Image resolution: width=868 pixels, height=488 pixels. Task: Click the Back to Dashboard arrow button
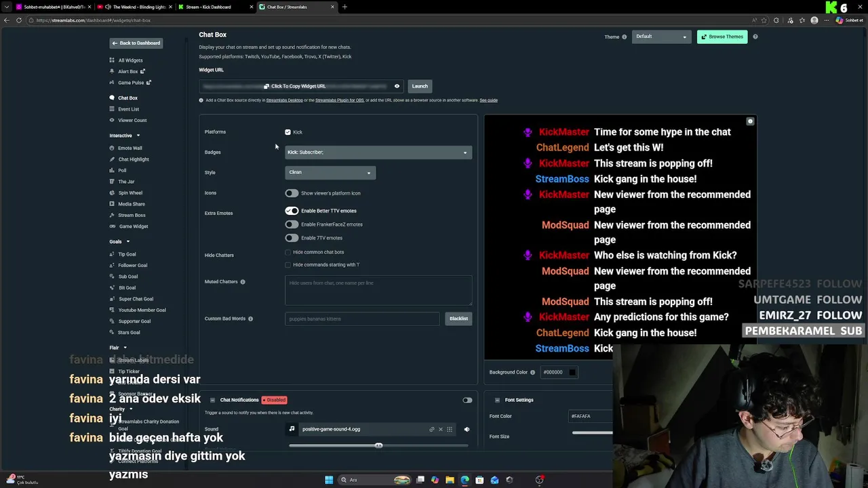[136, 43]
